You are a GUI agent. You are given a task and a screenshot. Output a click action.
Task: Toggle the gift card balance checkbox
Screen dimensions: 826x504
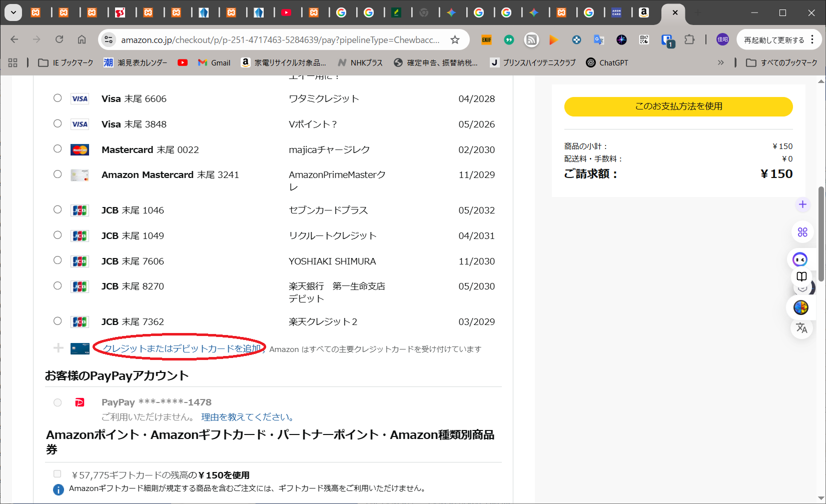tap(58, 474)
